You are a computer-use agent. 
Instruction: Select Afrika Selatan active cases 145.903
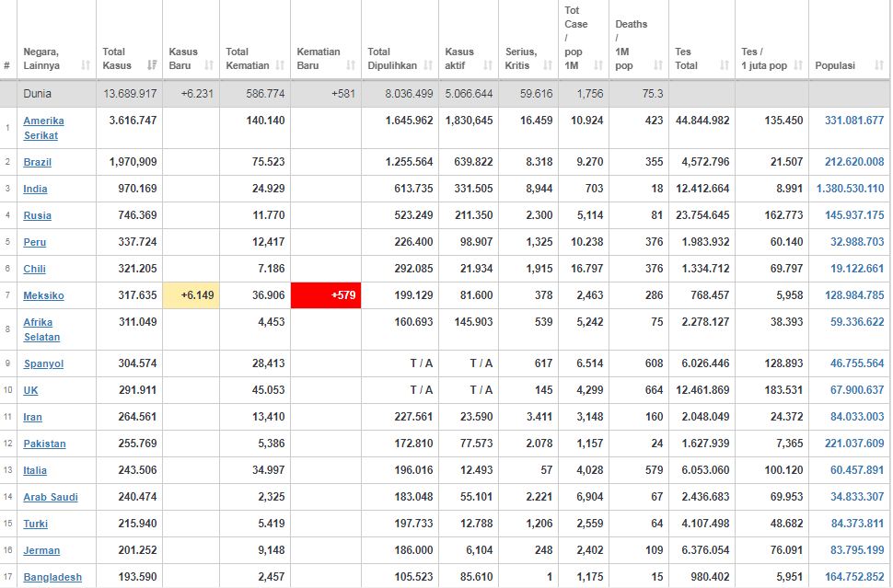(x=473, y=322)
